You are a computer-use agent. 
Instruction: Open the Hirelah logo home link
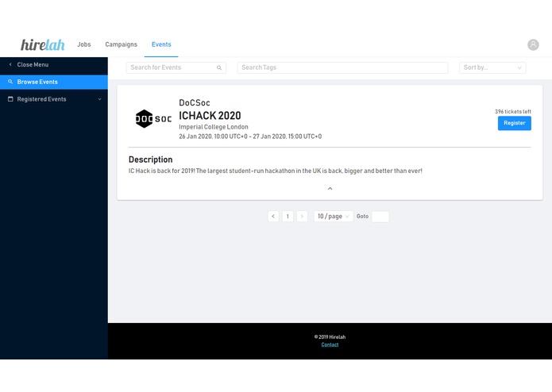click(x=43, y=44)
